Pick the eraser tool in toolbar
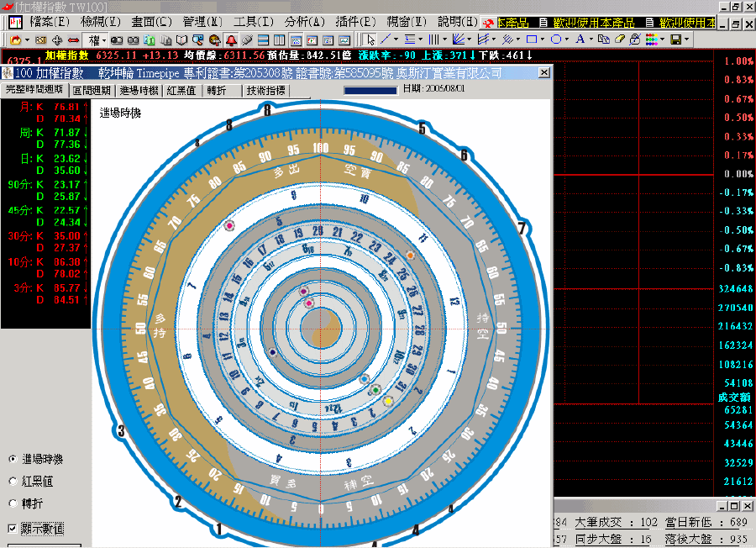 pyautogui.click(x=620, y=40)
